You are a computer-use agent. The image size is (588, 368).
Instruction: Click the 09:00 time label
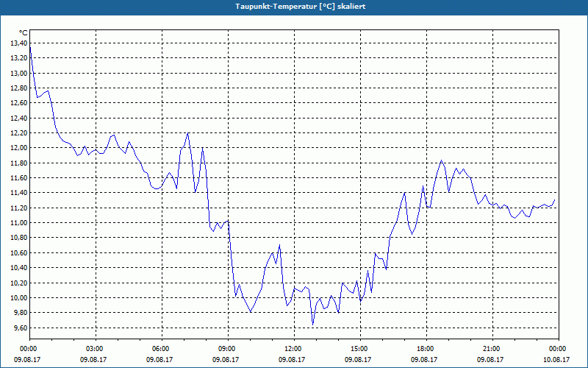coord(228,349)
